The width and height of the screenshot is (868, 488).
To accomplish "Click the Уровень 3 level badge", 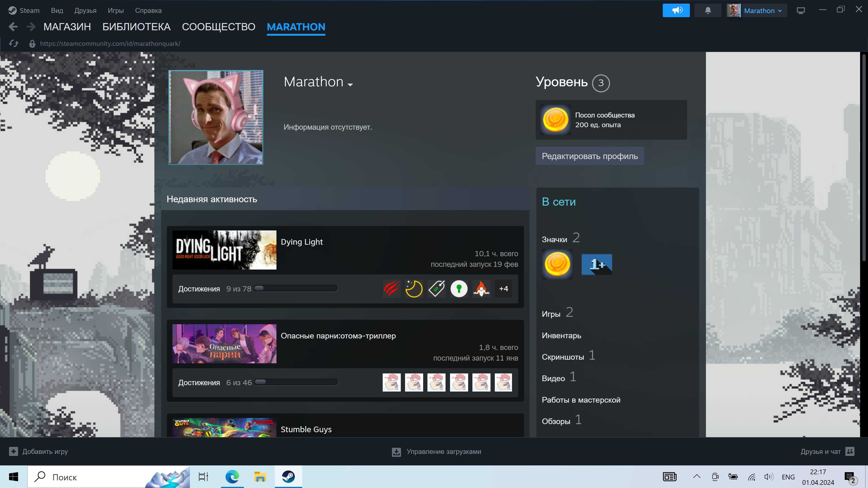I will click(x=601, y=83).
